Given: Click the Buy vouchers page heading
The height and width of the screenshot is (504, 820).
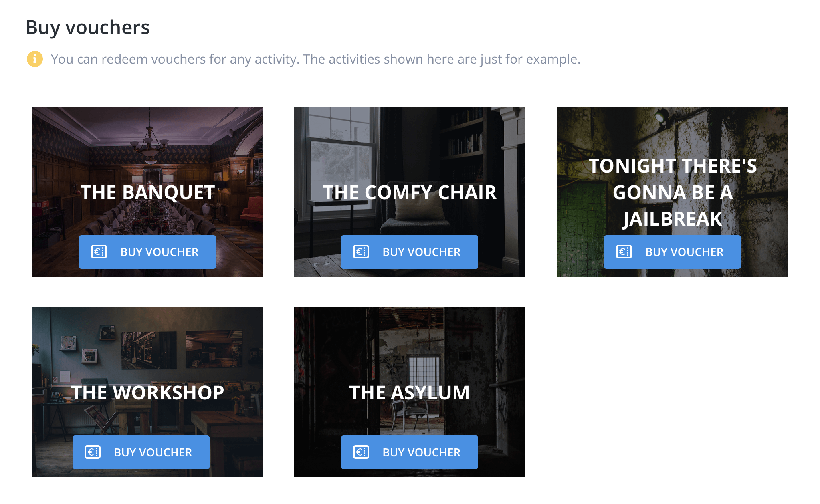Looking at the screenshot, I should click(x=88, y=28).
